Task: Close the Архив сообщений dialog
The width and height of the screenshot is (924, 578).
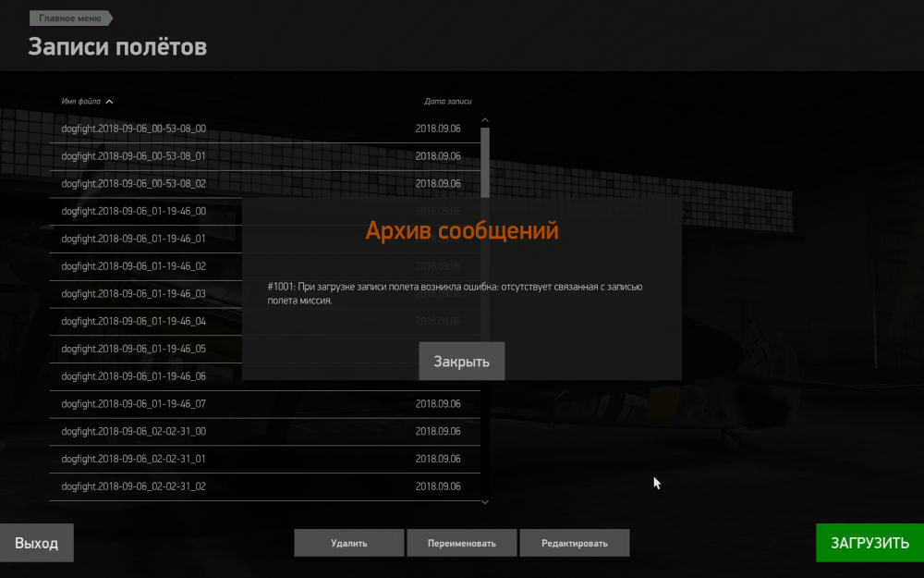Action: point(461,361)
